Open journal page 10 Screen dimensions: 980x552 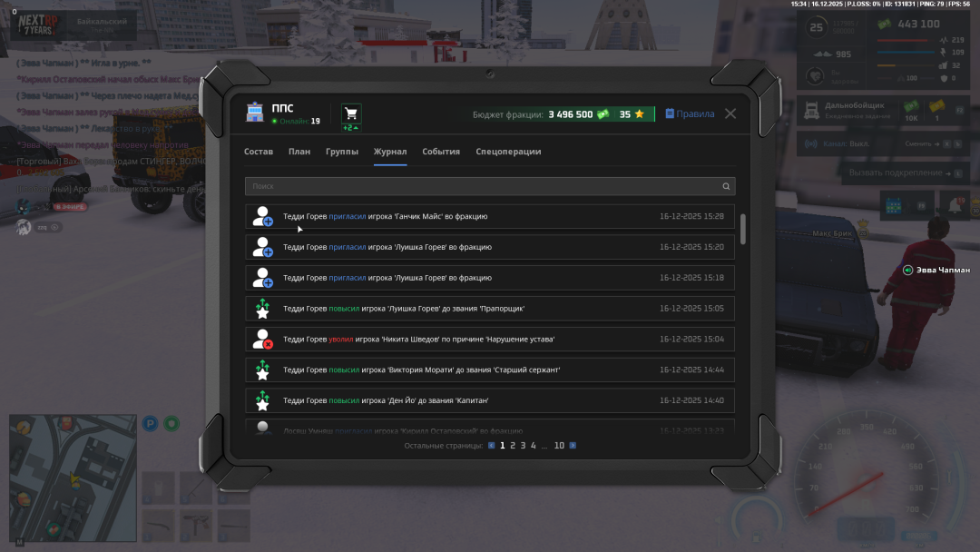click(x=559, y=446)
